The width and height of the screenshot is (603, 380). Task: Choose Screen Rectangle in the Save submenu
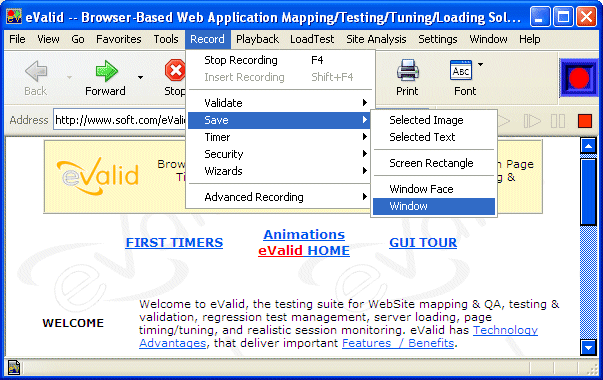pyautogui.click(x=434, y=163)
